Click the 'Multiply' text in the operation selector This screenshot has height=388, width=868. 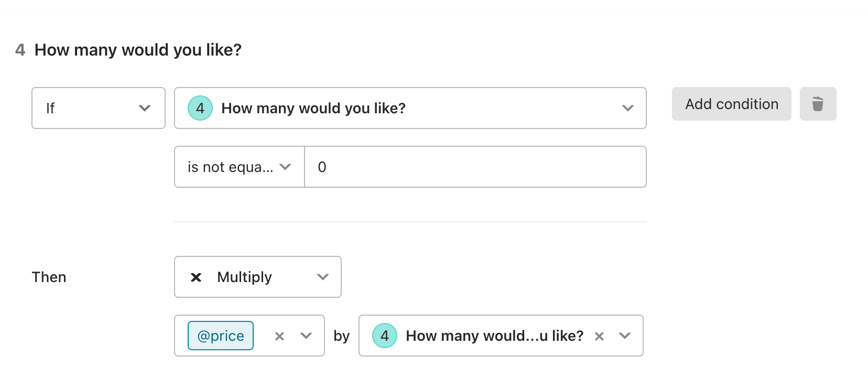tap(244, 277)
